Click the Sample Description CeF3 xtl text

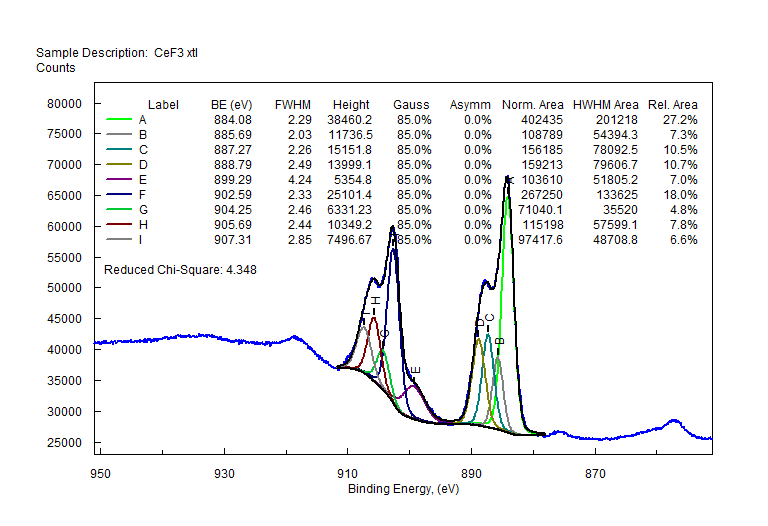(x=123, y=52)
